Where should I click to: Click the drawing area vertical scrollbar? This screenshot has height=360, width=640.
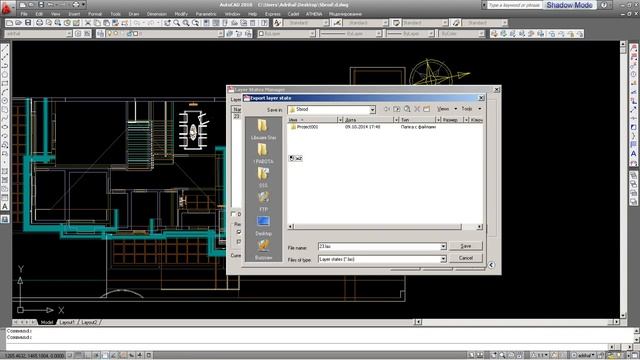pyautogui.click(x=623, y=180)
